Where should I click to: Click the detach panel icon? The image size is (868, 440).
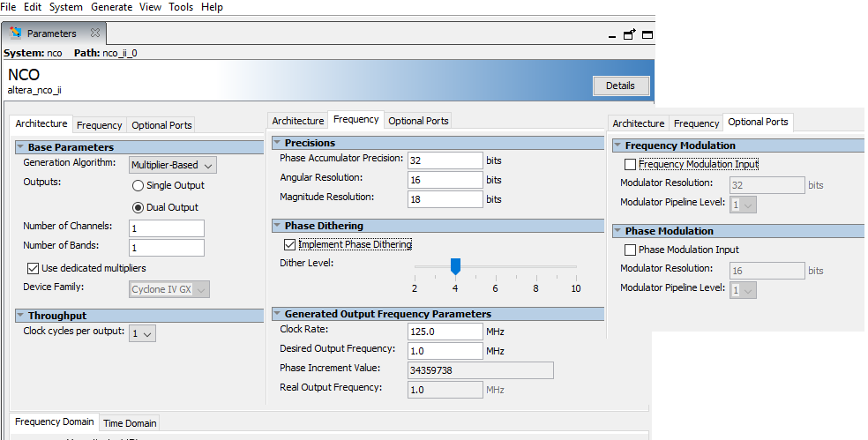tap(630, 34)
